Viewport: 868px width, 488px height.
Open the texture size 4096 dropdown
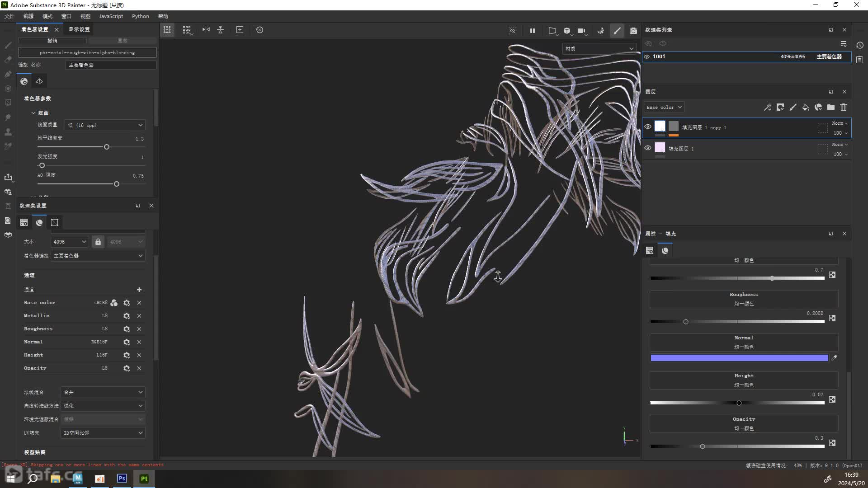point(69,242)
